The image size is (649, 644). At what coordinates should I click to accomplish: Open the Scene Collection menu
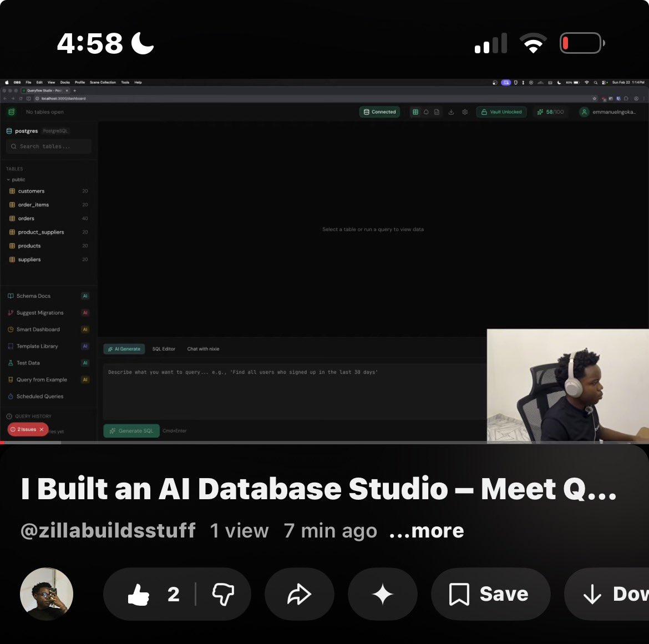click(x=103, y=82)
